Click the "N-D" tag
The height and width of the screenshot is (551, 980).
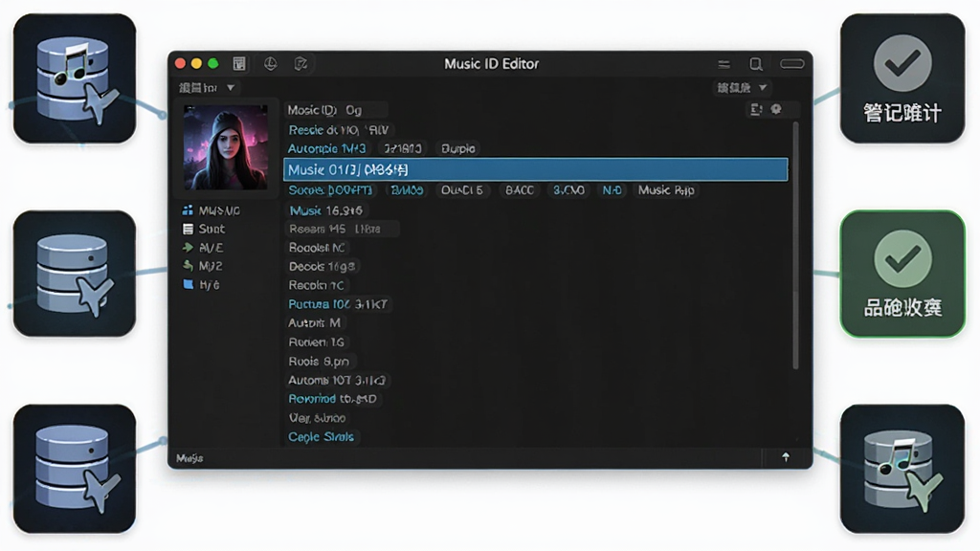(612, 190)
